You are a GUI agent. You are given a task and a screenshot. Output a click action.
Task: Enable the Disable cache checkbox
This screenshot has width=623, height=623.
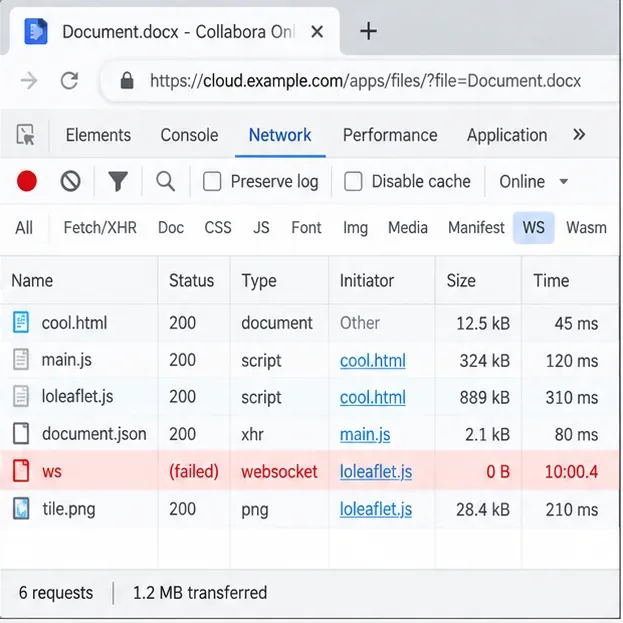(x=353, y=182)
